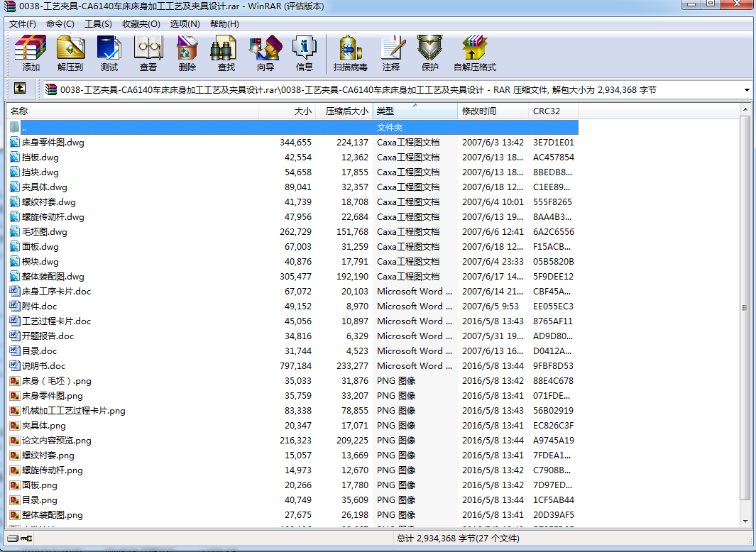756x552 pixels.
Task: Select the file 夹具体.dwg
Action: [44, 187]
